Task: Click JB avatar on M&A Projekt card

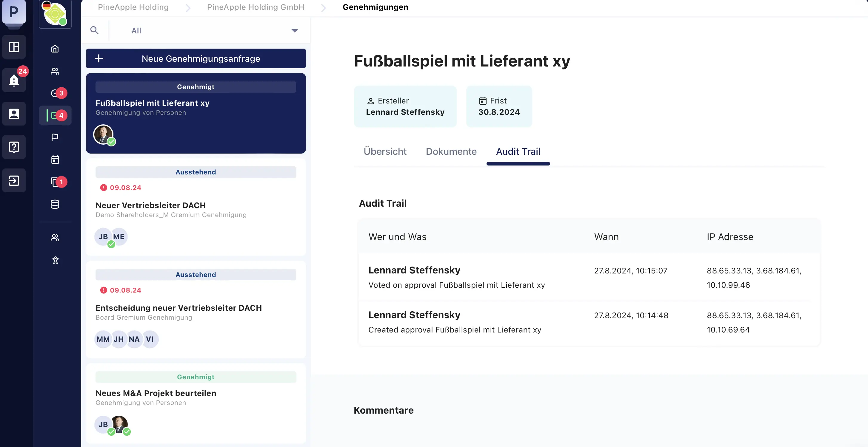Action: (x=103, y=424)
